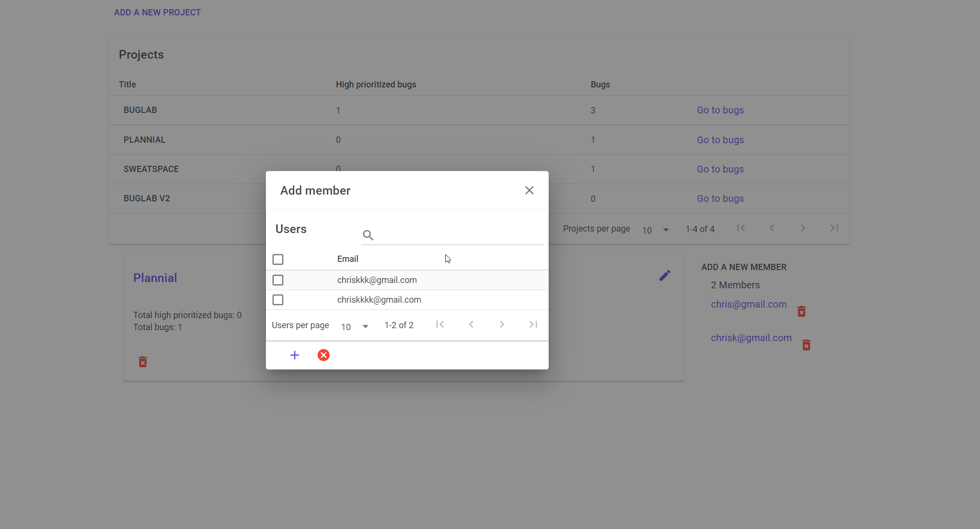Tick the checkbox for chriskkk@gmail.com
Screen dimensions: 980x529
tap(278, 280)
